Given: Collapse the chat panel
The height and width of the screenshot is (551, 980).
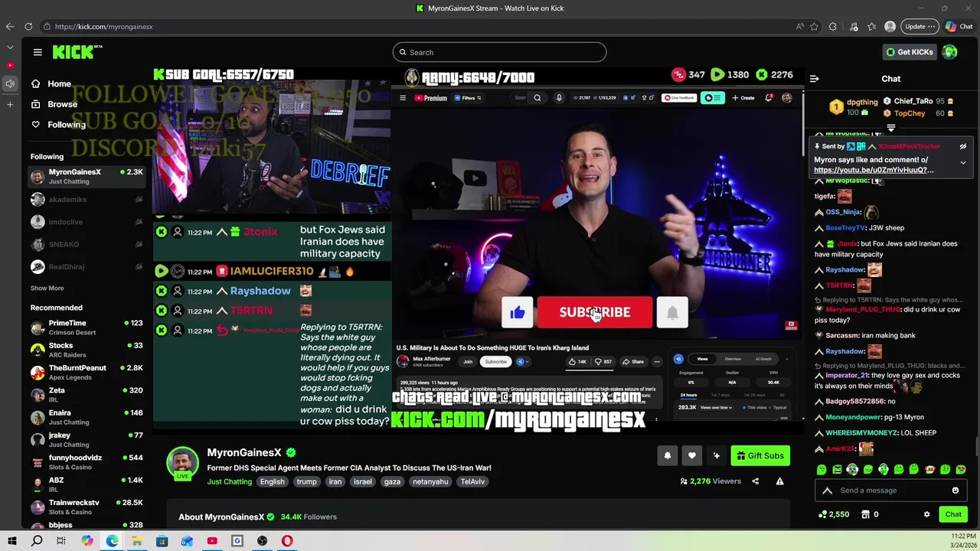Looking at the screenshot, I should click(814, 79).
